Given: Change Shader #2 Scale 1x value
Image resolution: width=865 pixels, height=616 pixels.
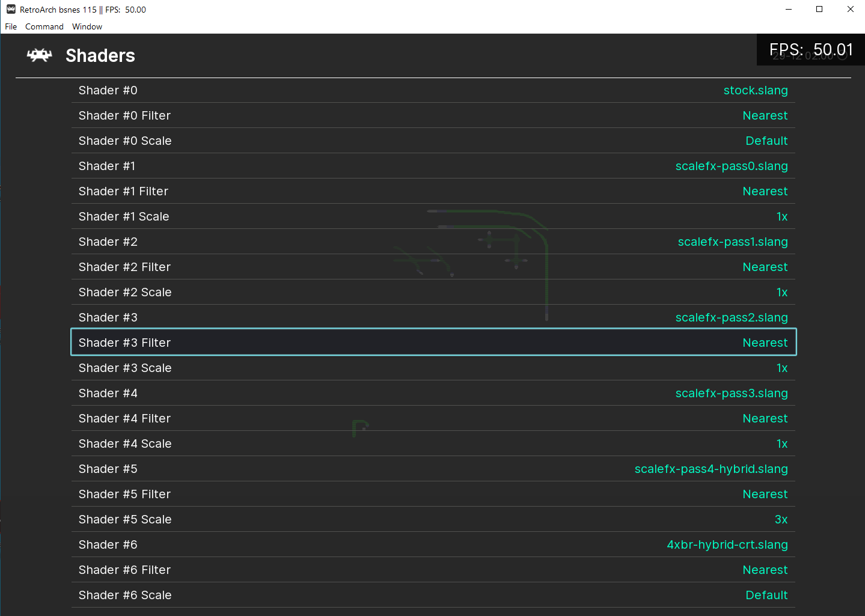Looking at the screenshot, I should coord(781,292).
